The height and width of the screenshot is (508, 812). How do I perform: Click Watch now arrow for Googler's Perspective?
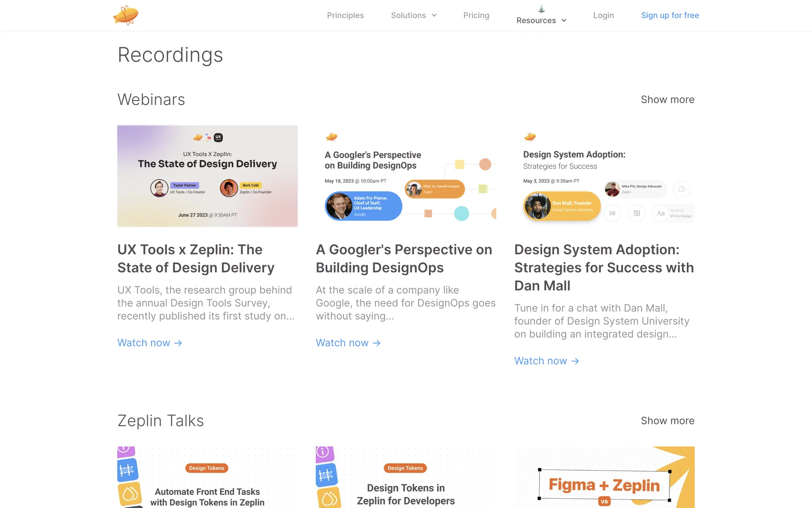[376, 343]
